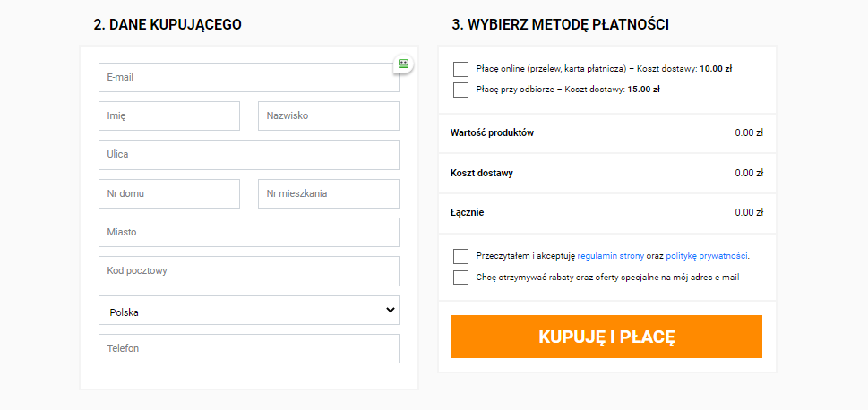This screenshot has width=868, height=410.
Task: Focus the 'Nr domu' field
Action: tap(169, 193)
